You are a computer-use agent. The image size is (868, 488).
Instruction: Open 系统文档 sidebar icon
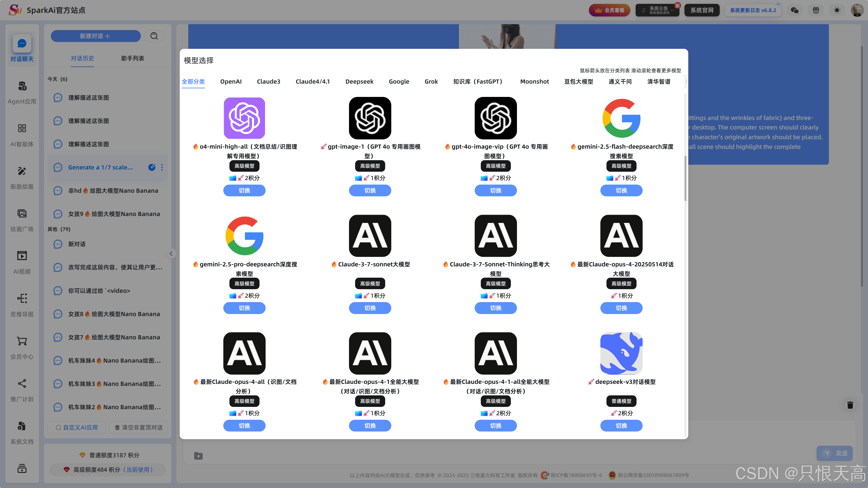coord(22,426)
